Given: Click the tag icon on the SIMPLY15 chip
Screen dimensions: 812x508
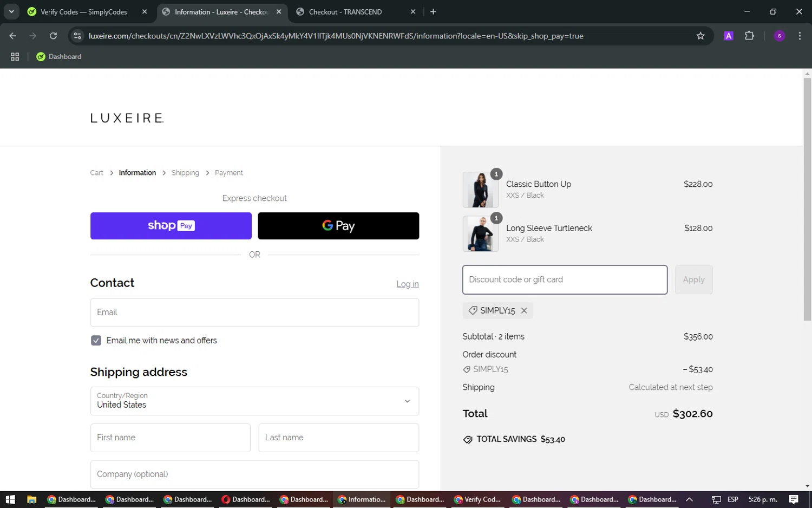Looking at the screenshot, I should pos(473,310).
